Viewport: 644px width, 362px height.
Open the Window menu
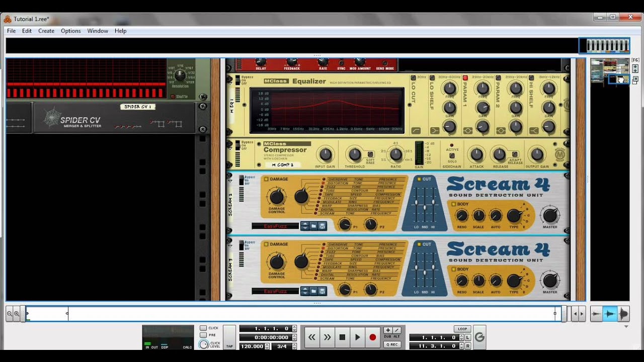point(98,31)
